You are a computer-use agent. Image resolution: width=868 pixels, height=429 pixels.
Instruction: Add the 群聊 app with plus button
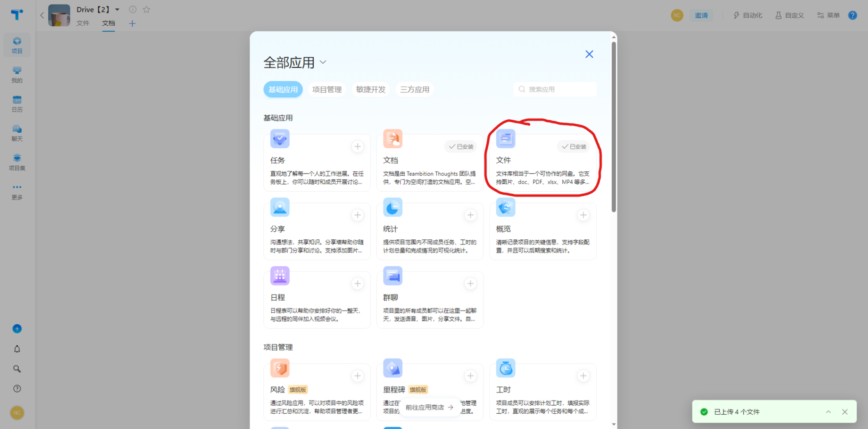point(470,284)
